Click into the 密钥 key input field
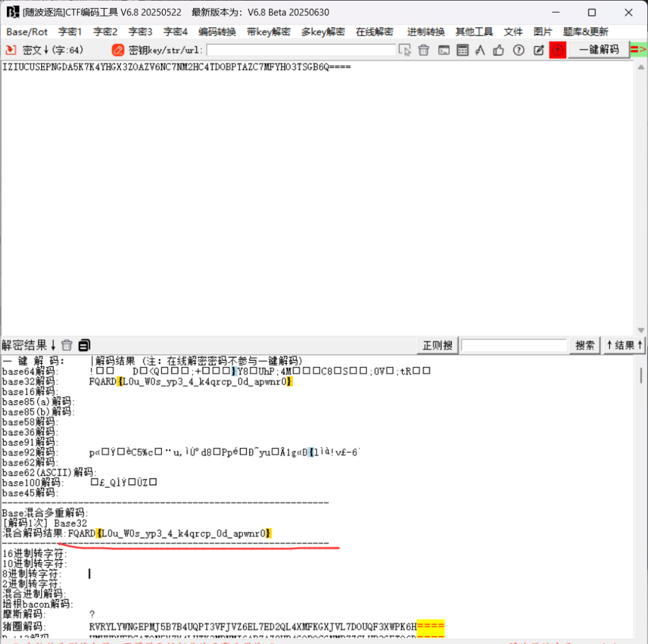This screenshot has width=648, height=644. [x=301, y=50]
